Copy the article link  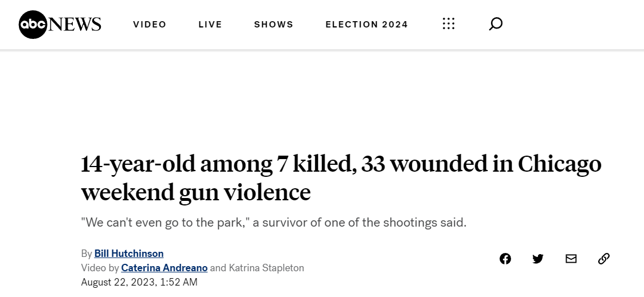[604, 259]
